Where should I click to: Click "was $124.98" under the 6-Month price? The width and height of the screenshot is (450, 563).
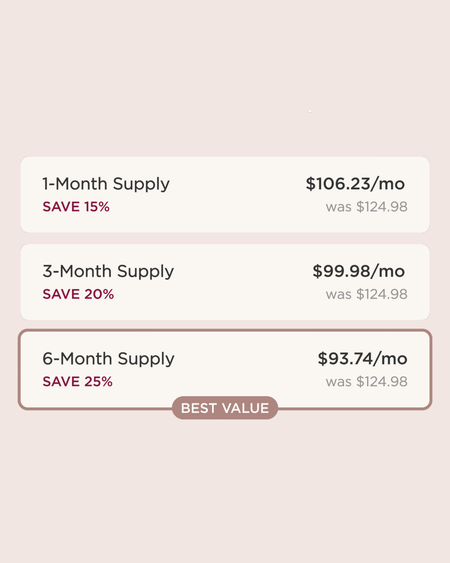pos(367,381)
